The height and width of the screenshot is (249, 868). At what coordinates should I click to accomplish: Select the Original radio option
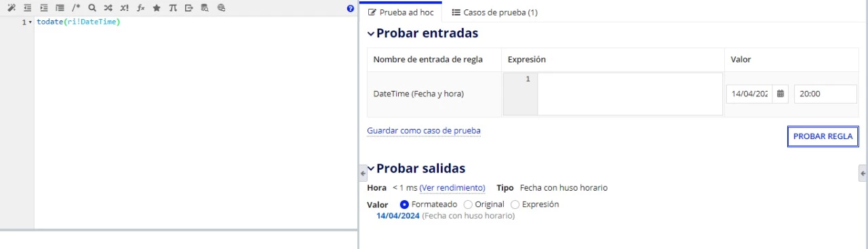468,204
